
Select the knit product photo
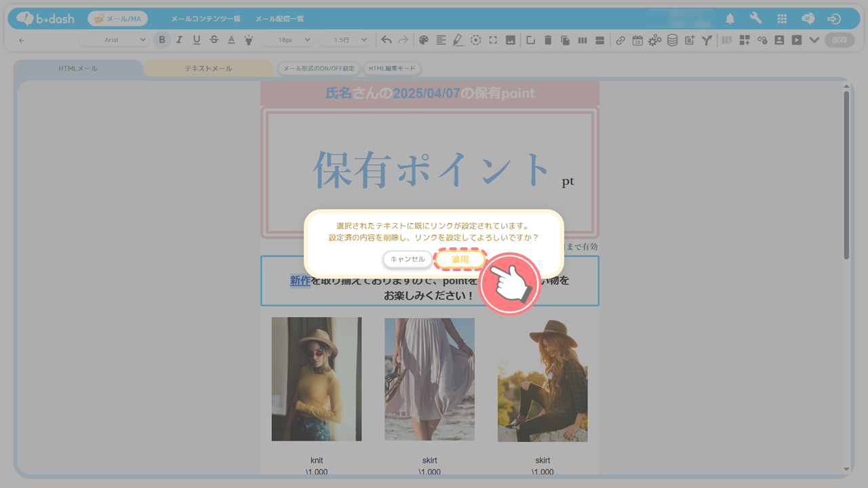(x=317, y=379)
